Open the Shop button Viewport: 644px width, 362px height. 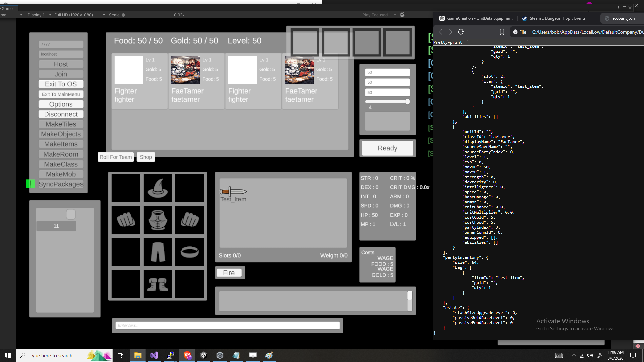(146, 157)
